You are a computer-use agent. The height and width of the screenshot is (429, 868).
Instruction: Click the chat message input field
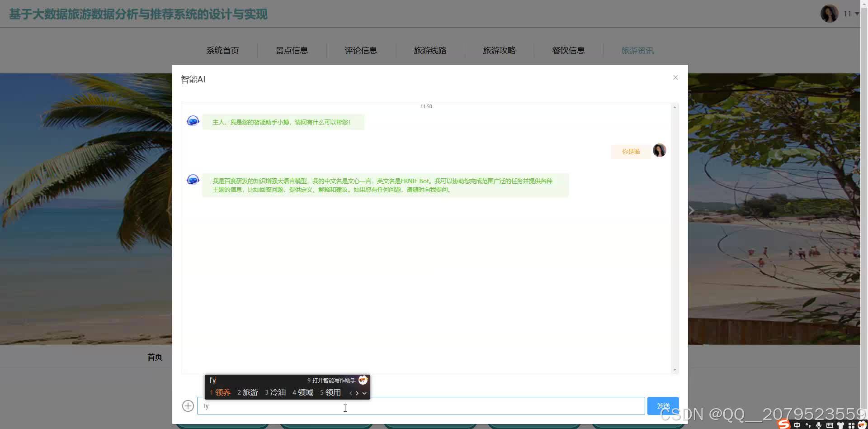[x=421, y=406]
